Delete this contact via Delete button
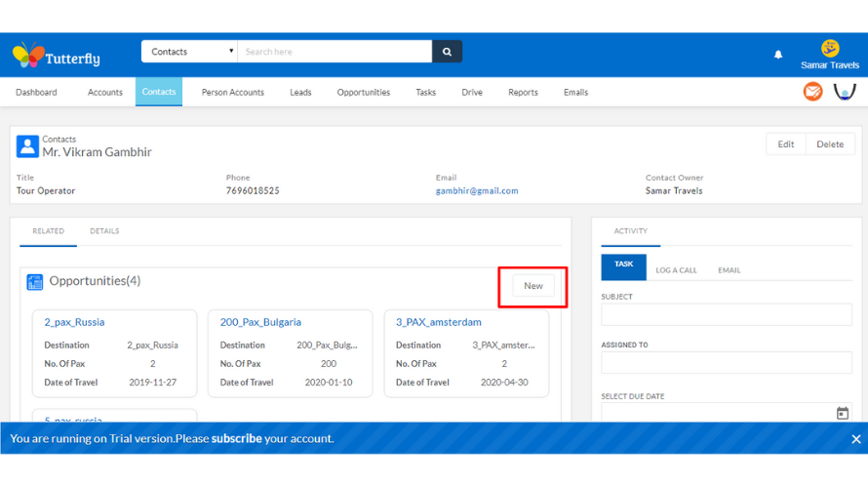This screenshot has width=868, height=488. click(x=830, y=144)
